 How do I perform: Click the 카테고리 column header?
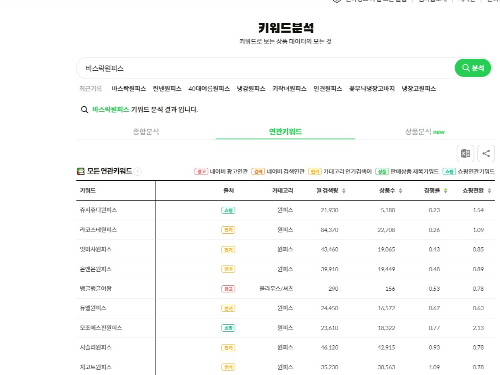click(282, 190)
